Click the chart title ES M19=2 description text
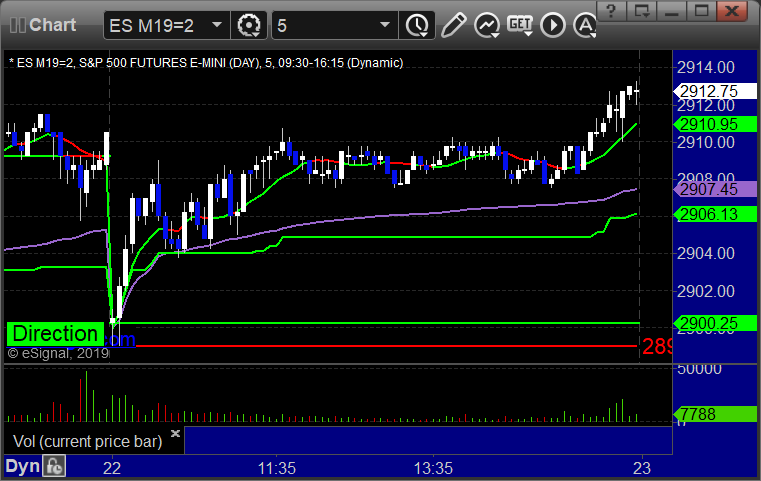The height and width of the screenshot is (481, 761). (x=206, y=63)
